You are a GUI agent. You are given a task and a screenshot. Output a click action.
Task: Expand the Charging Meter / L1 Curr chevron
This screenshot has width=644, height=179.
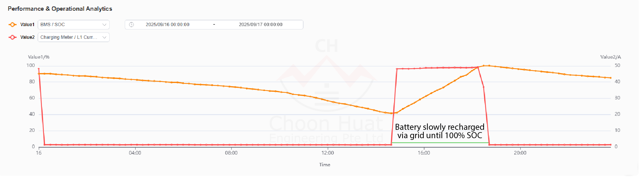(104, 37)
